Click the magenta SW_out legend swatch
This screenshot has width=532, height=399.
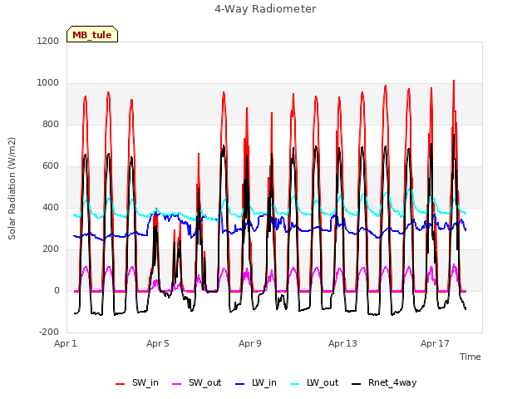[177, 384]
